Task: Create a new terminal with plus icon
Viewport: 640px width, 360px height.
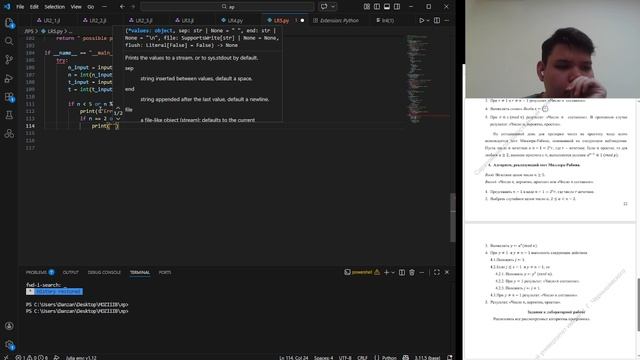Action: [386, 272]
